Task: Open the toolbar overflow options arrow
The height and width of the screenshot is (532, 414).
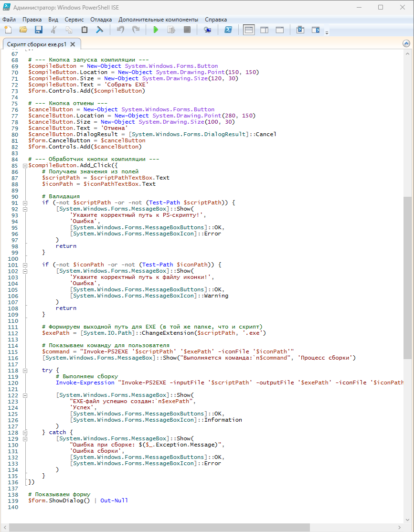Action: pyautogui.click(x=327, y=32)
